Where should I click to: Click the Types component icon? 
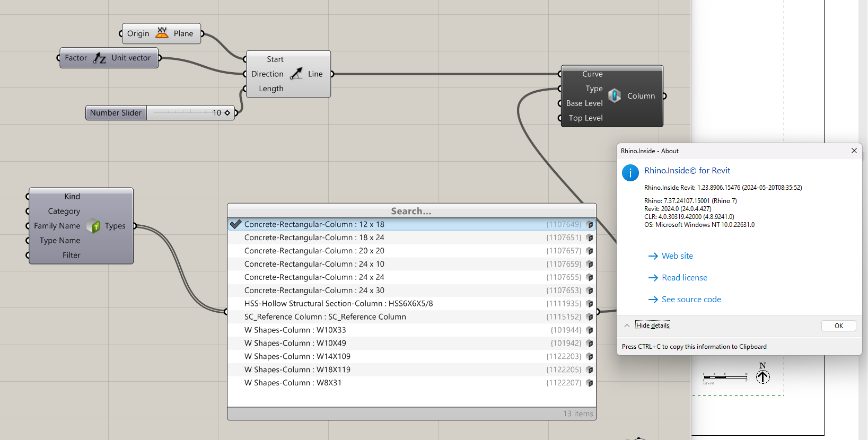[93, 226]
